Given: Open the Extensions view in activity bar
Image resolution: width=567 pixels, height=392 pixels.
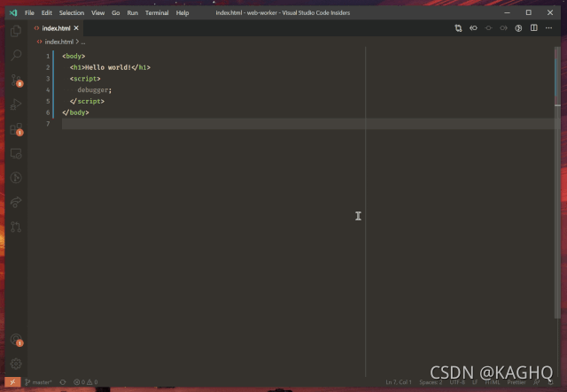Looking at the screenshot, I should tap(16, 129).
